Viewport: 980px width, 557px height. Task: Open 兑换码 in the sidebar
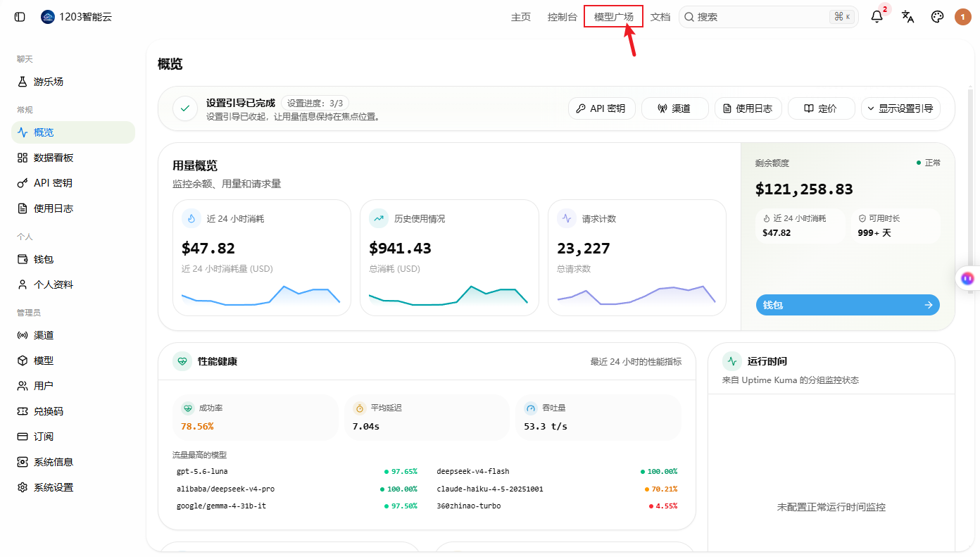tap(73, 411)
